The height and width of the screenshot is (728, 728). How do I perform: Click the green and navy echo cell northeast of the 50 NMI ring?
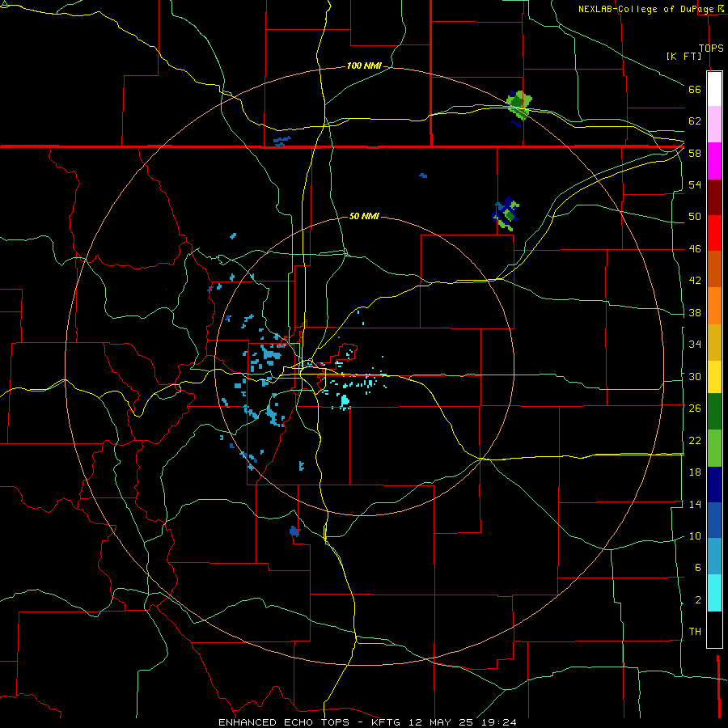pos(506,214)
